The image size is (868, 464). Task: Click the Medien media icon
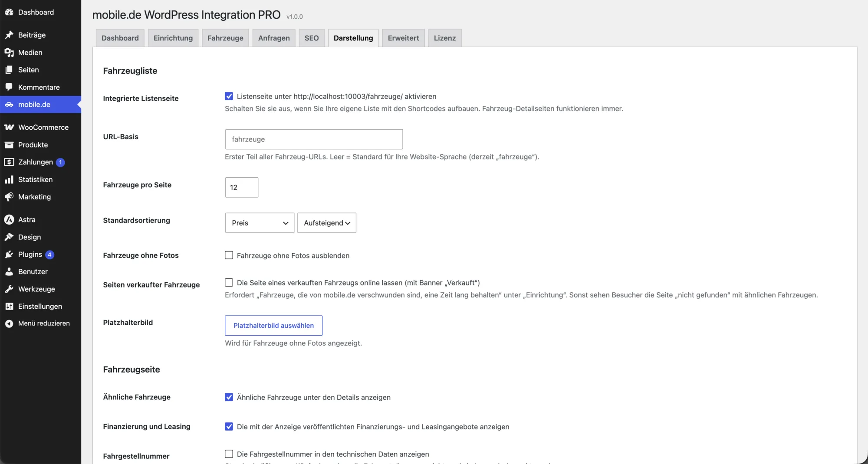[9, 52]
